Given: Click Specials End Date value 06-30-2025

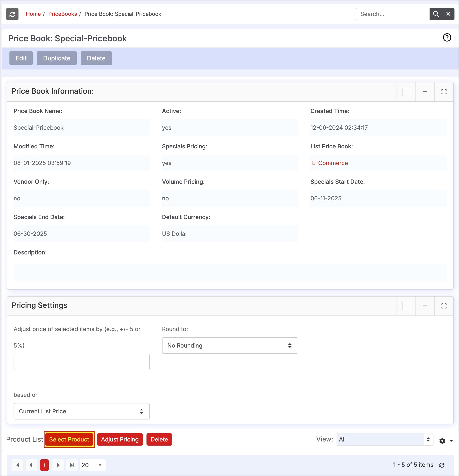Looking at the screenshot, I should [30, 234].
